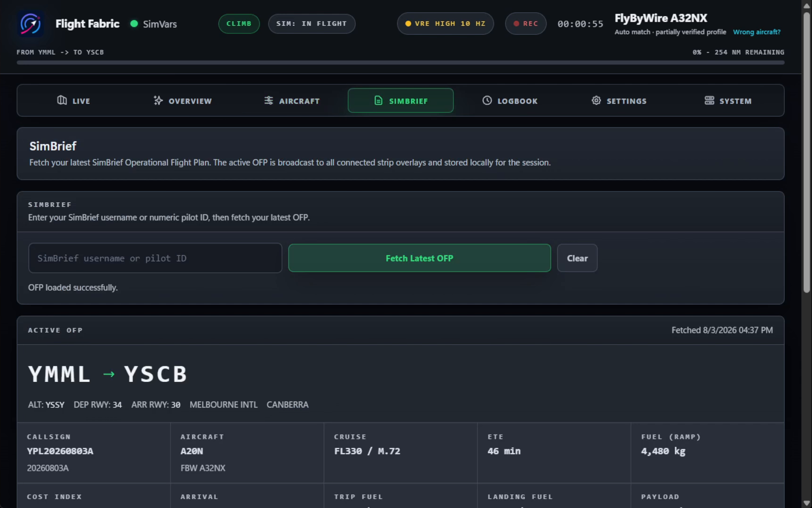Click the Aircraft tab sliders icon
The width and height of the screenshot is (812, 508).
(x=269, y=100)
